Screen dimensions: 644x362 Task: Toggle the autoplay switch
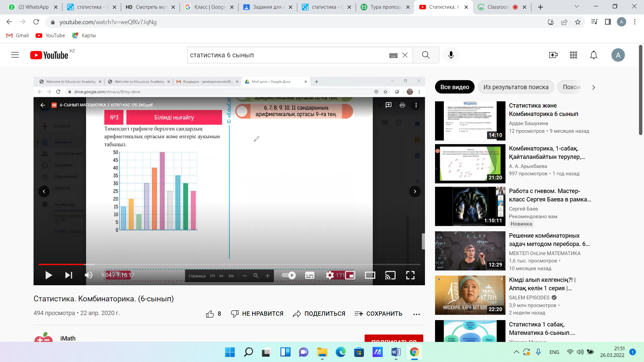[x=288, y=276]
